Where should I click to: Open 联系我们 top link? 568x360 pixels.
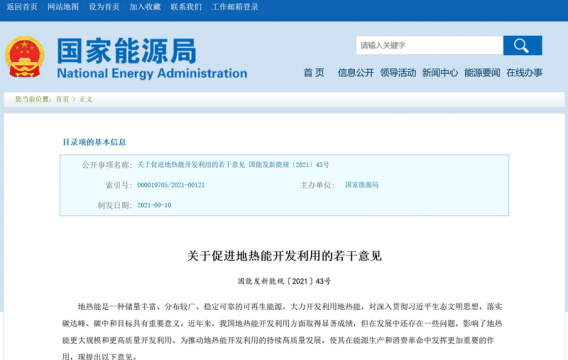coord(186,7)
